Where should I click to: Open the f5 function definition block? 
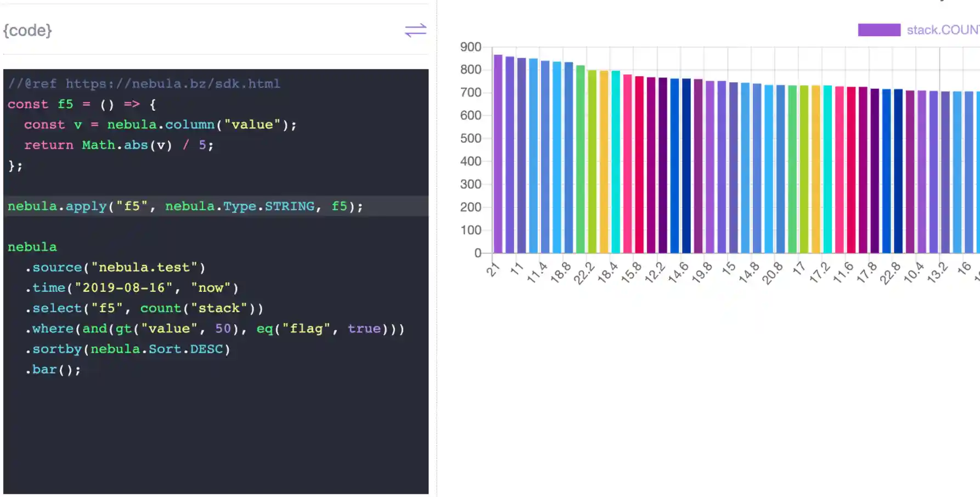[x=81, y=104]
